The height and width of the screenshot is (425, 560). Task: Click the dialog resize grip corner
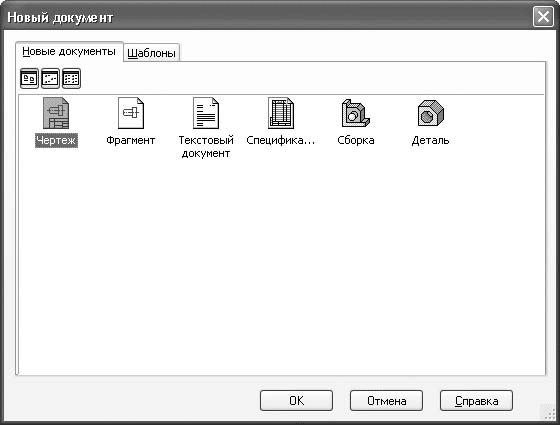coord(549,414)
